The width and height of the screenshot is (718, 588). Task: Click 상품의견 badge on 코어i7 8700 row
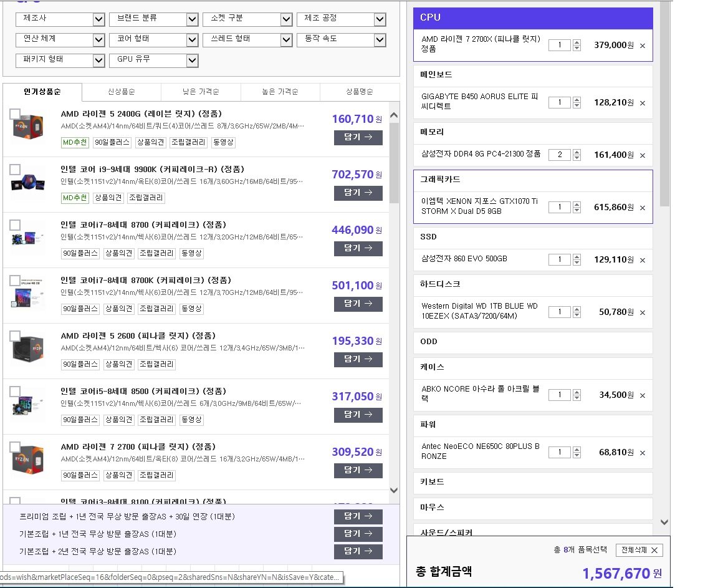coord(118,253)
